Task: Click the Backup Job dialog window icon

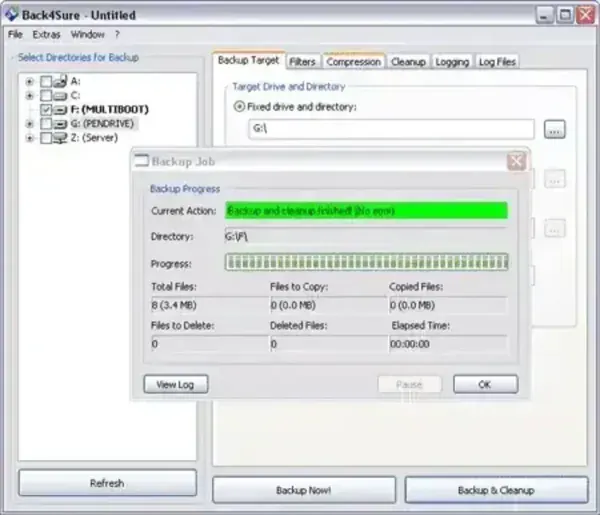Action: (x=142, y=161)
